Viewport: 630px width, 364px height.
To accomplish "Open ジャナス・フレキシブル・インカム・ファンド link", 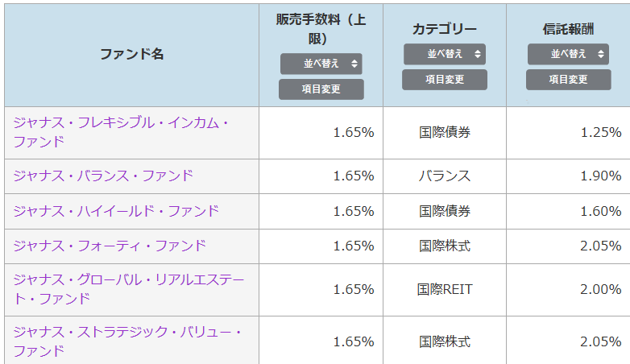I will point(121,132).
